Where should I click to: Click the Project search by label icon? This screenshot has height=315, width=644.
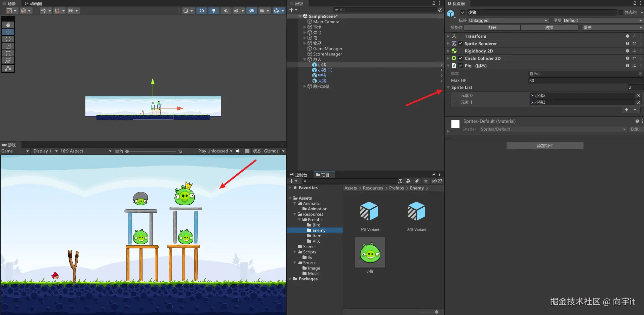coord(417,181)
